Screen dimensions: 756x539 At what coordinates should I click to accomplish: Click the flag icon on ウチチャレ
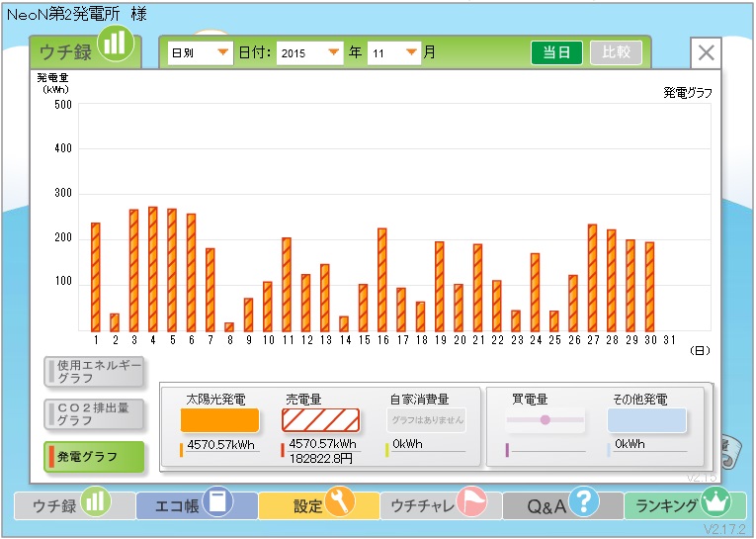click(471, 501)
